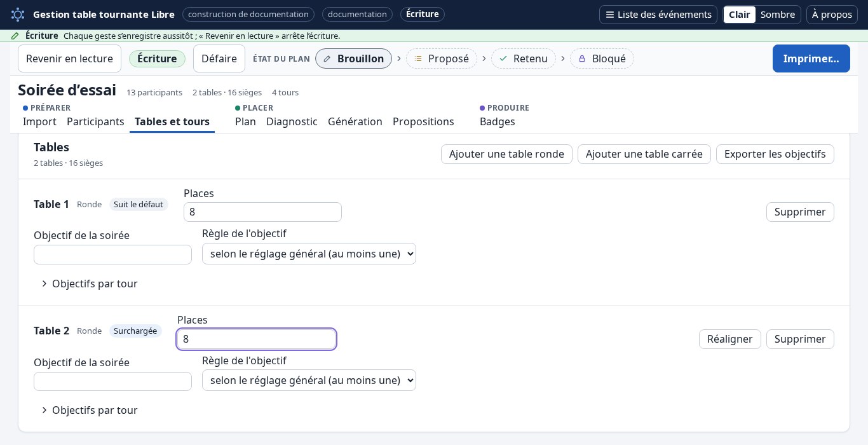The width and height of the screenshot is (868, 445).
Task: Click the Imprimer… button
Action: (811, 58)
